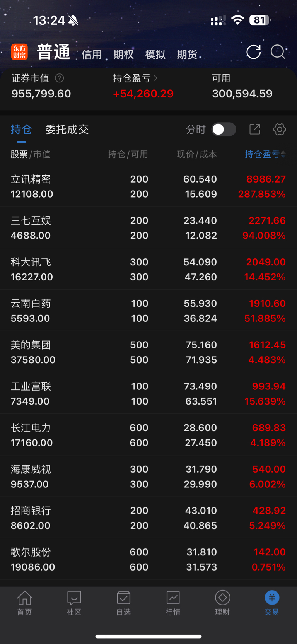Tap the share/export icon beside the 分时 switch
297x644 pixels.
[x=255, y=129]
